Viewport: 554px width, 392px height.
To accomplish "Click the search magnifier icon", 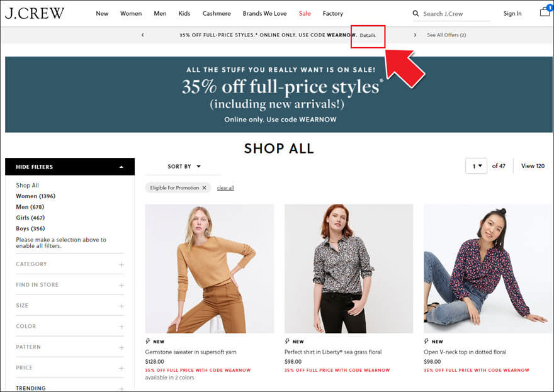I will pyautogui.click(x=415, y=13).
